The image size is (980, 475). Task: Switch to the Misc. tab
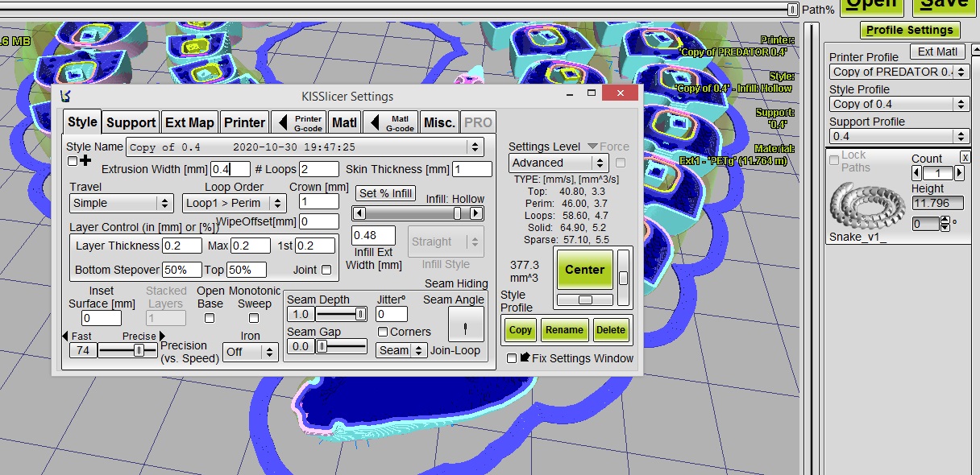[x=439, y=122]
